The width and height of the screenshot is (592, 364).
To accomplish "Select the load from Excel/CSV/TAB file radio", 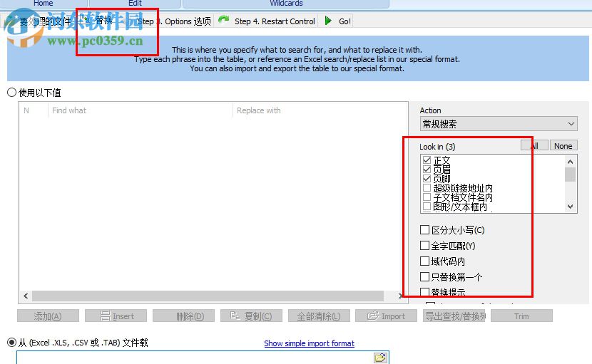I will [11, 342].
